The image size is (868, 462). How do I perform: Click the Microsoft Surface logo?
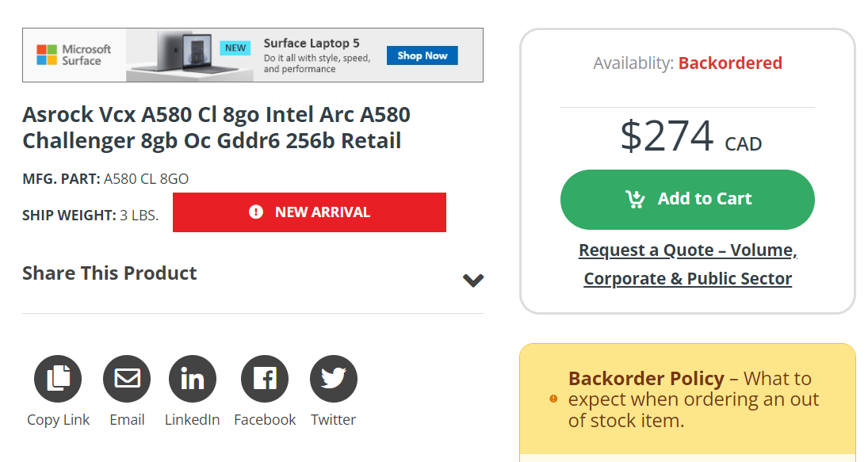75,54
